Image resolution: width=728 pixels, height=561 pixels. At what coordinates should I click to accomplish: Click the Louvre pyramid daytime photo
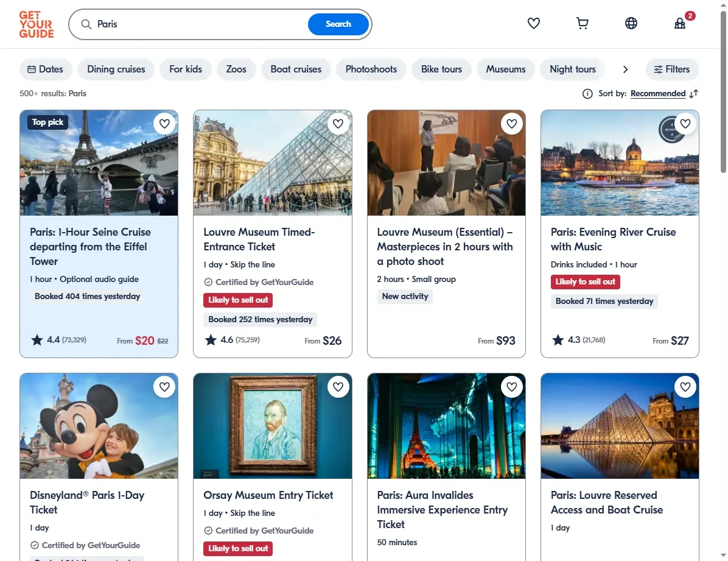(273, 163)
